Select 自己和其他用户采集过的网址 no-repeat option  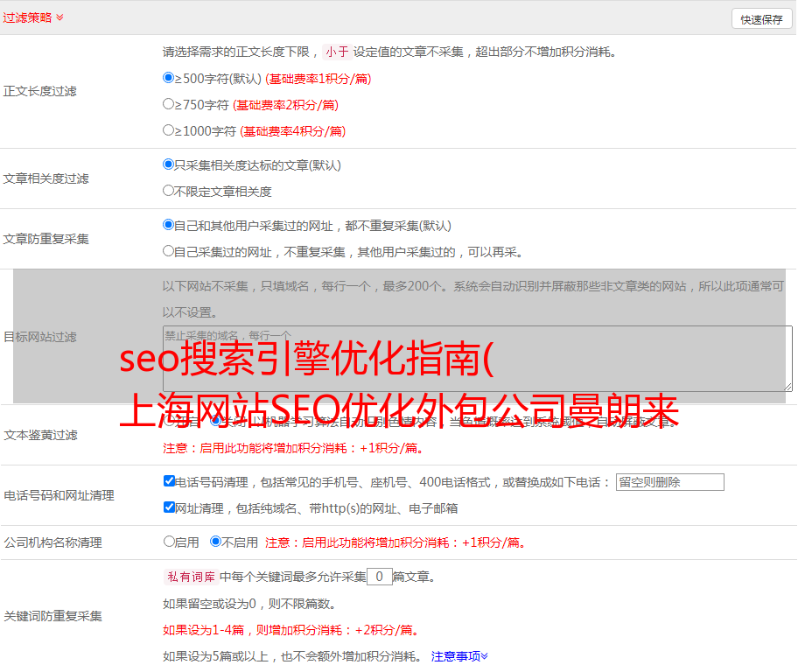169,225
